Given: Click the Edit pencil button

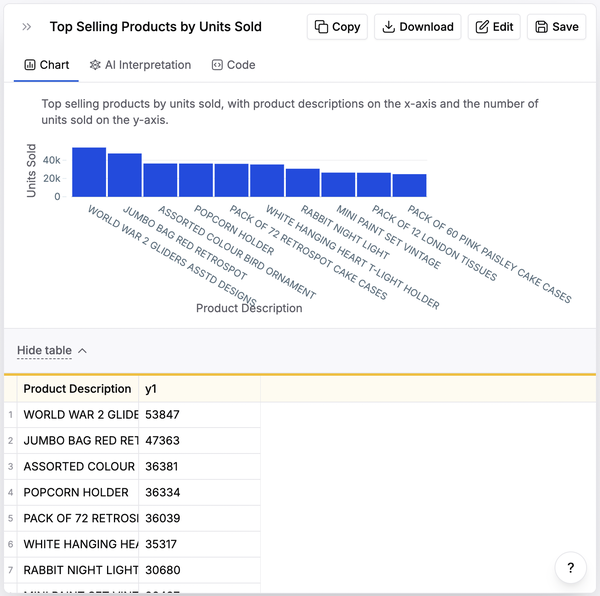Looking at the screenshot, I should pos(494,27).
